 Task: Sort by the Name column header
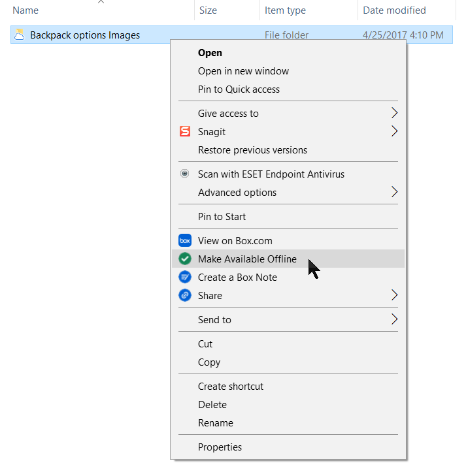point(26,10)
